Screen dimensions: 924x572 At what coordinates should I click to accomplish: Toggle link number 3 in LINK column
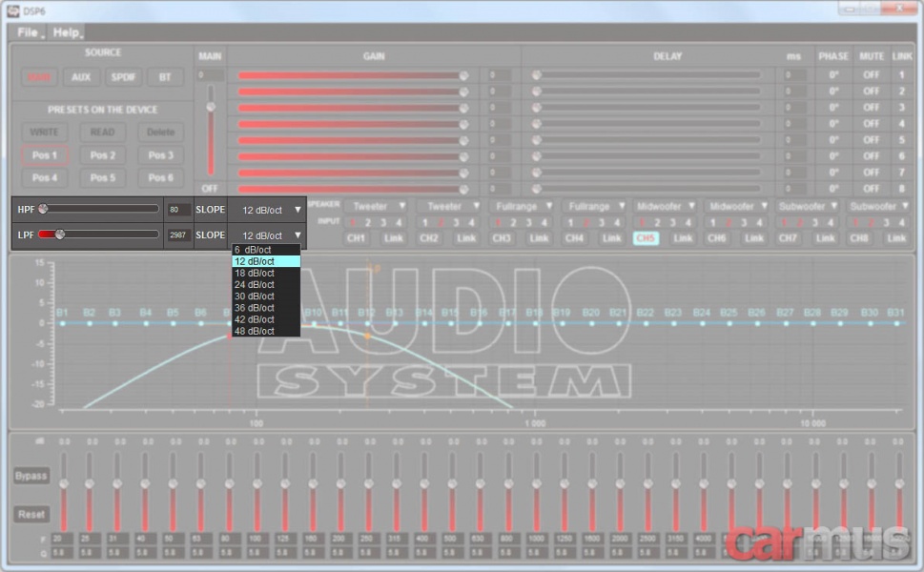coord(902,108)
